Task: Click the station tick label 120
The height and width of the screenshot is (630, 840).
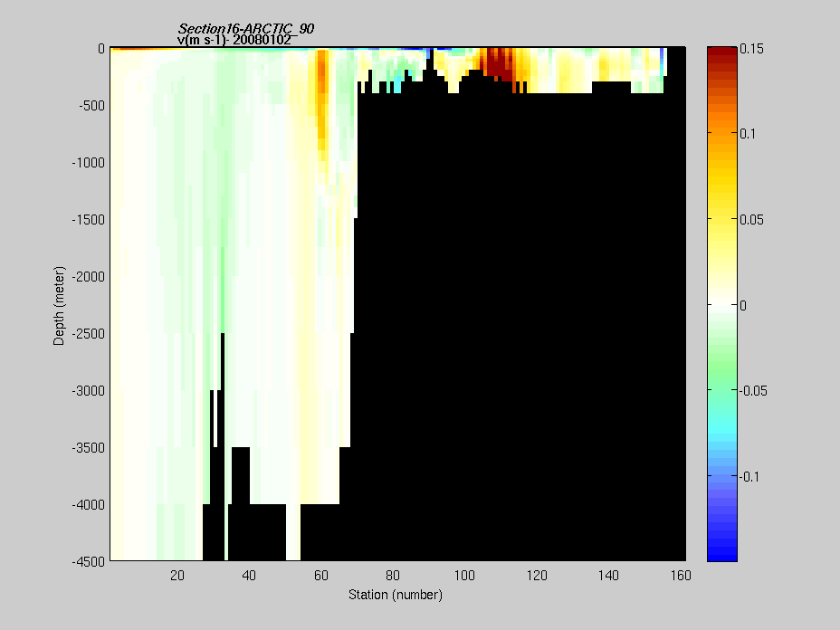Action: tap(537, 576)
